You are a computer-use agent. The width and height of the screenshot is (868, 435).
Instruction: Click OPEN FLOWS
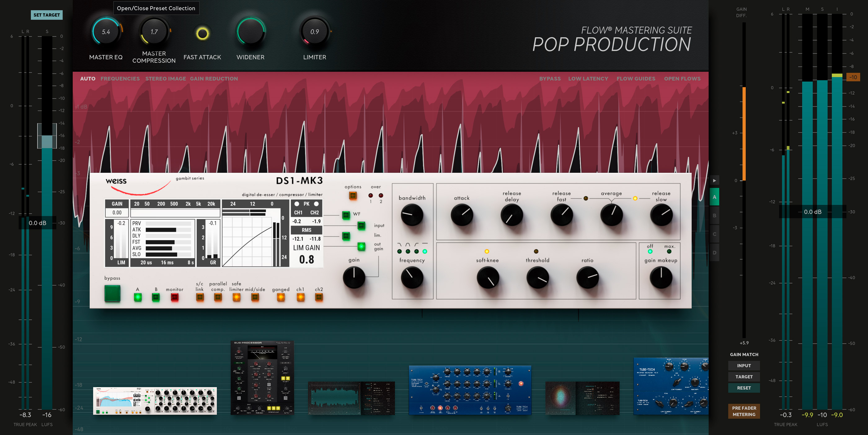coord(682,78)
